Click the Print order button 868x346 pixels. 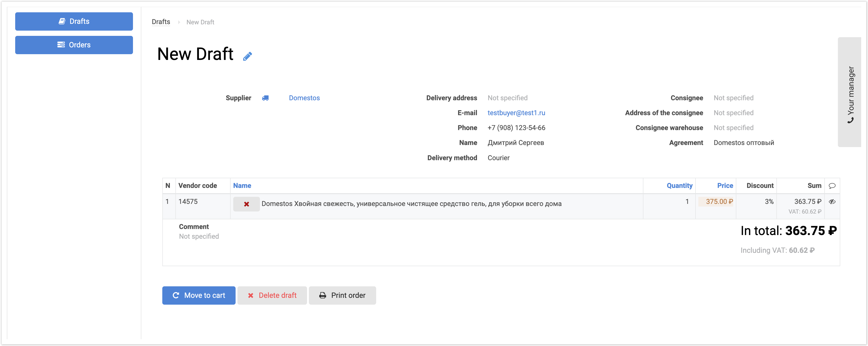click(x=342, y=295)
